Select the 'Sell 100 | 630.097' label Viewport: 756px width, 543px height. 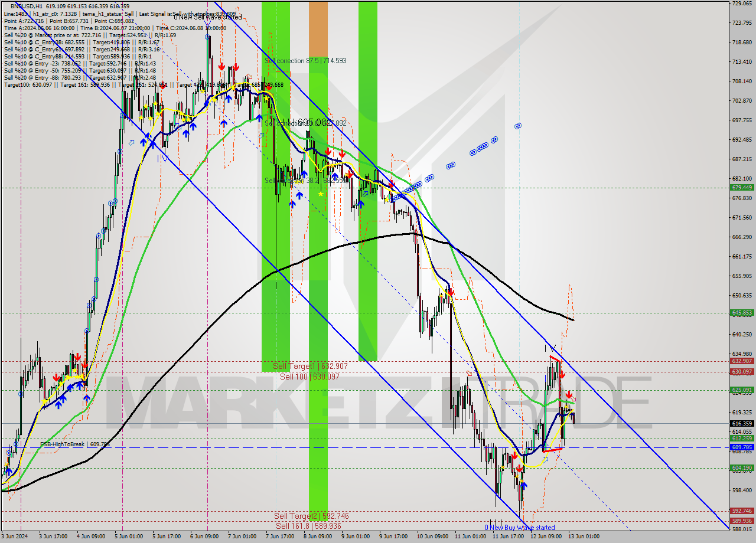tap(309, 376)
